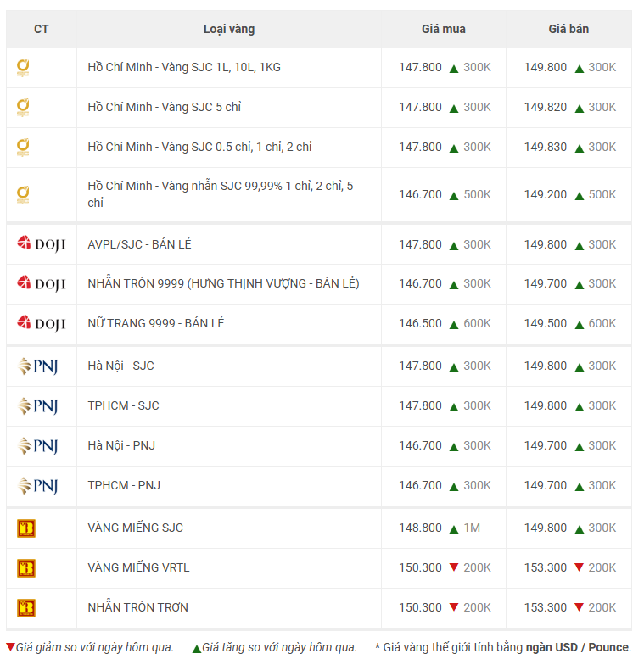644x665 pixels.
Task: Click the 148.800 buy price value
Action: coord(420,528)
